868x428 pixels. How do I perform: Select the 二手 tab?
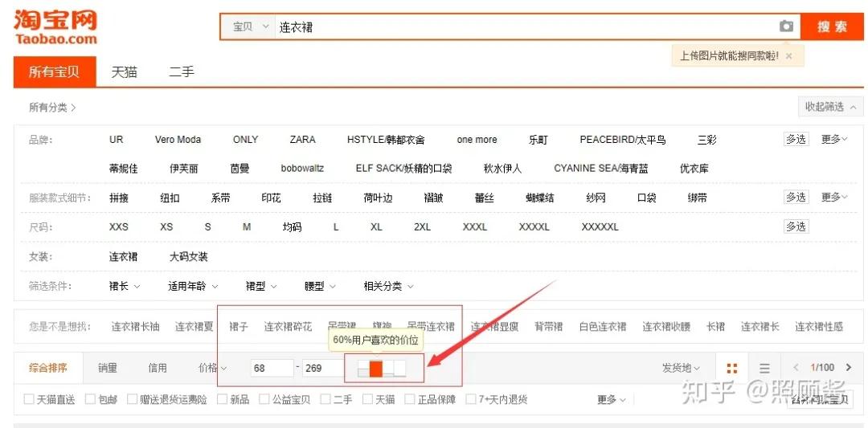pyautogui.click(x=182, y=72)
